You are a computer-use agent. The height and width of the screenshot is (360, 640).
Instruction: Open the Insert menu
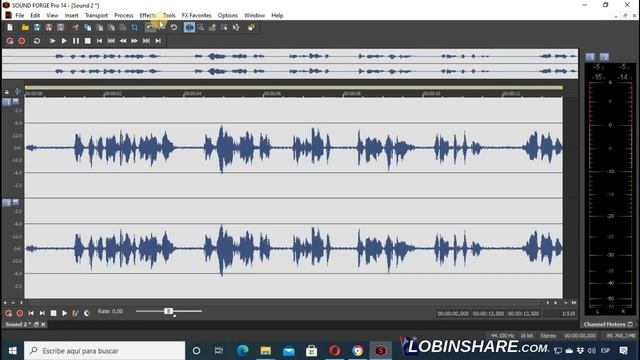pos(71,16)
